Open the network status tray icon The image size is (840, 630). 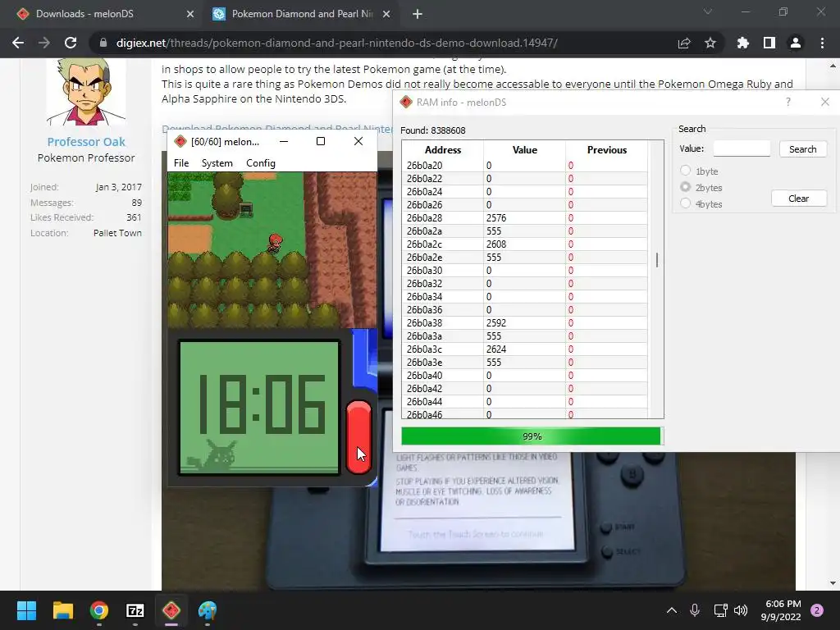point(720,610)
